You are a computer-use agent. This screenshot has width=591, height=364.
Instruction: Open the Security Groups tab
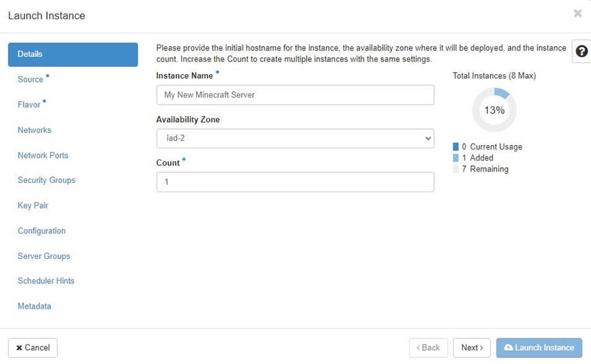[x=46, y=180]
